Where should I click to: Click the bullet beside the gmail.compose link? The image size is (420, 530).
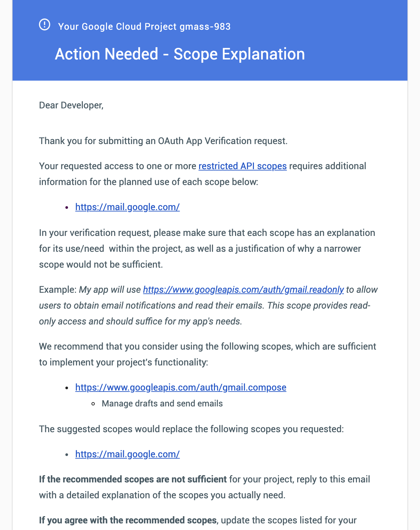67,388
